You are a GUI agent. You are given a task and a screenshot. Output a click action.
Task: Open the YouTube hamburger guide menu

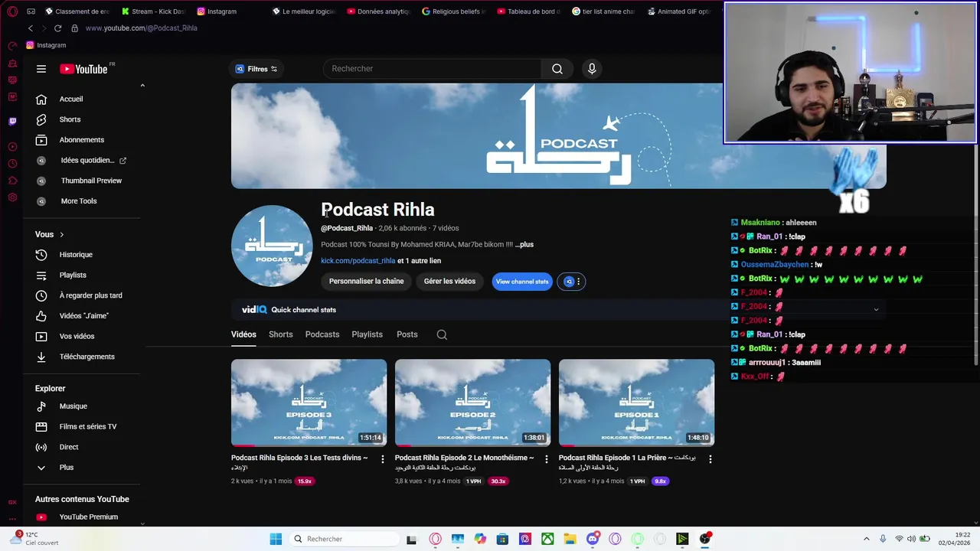pyautogui.click(x=41, y=69)
